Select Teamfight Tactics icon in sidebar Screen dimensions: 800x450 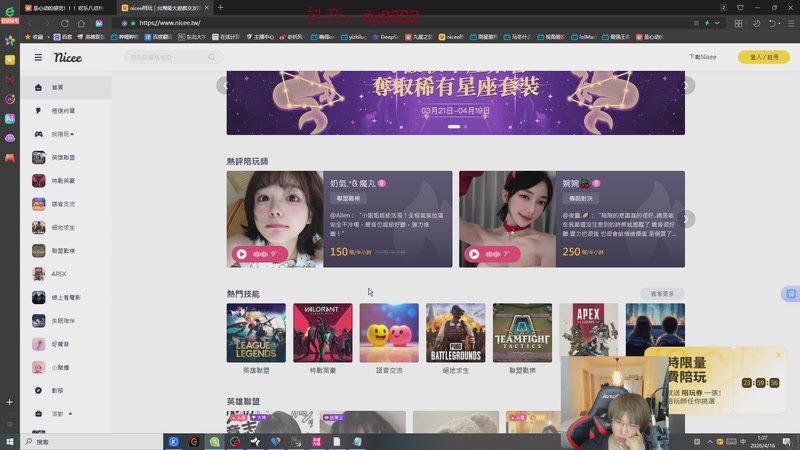click(39, 251)
